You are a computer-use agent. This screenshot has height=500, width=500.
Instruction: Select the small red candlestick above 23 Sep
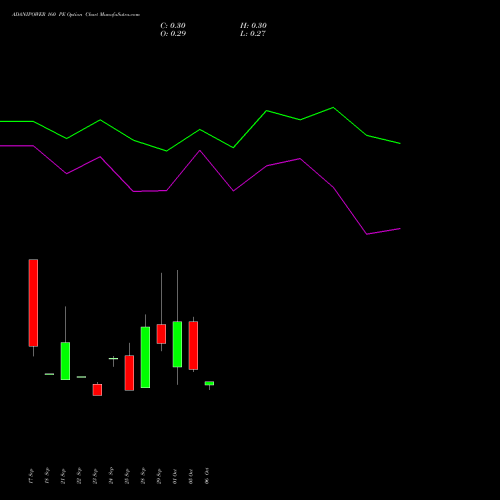pos(97,390)
